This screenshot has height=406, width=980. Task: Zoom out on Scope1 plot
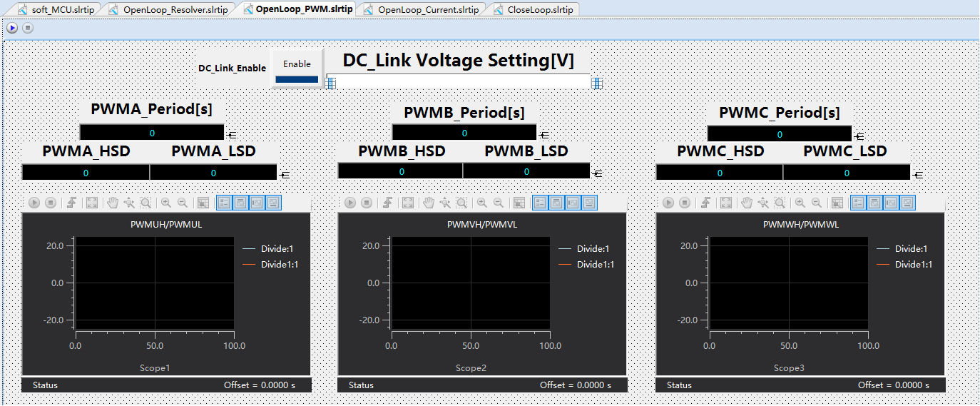click(x=183, y=203)
